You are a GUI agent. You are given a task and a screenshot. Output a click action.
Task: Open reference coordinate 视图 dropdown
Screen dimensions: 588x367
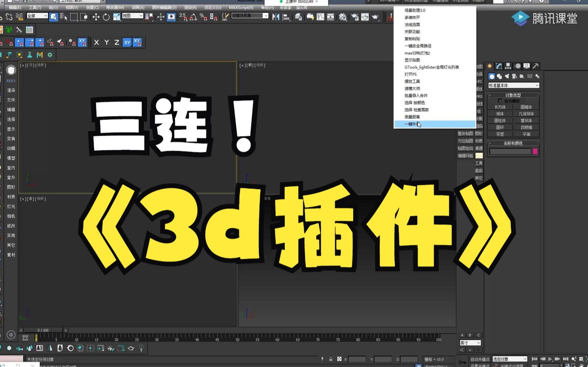(132, 16)
